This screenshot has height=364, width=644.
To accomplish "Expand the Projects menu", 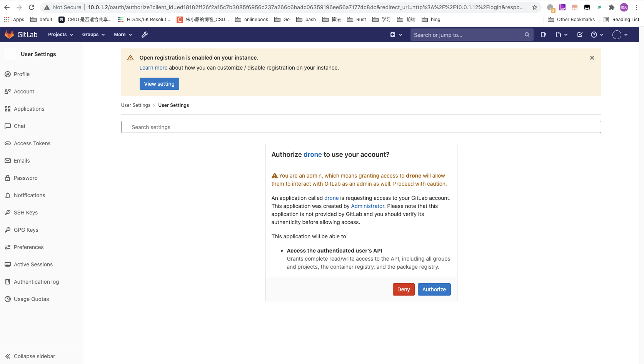I will point(60,35).
